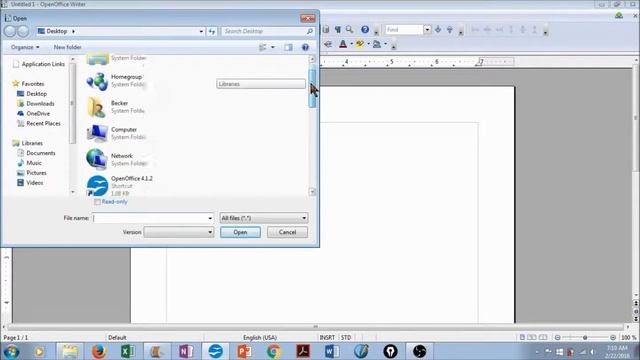
Task: Select Downloads in navigation pane
Action: click(36, 104)
